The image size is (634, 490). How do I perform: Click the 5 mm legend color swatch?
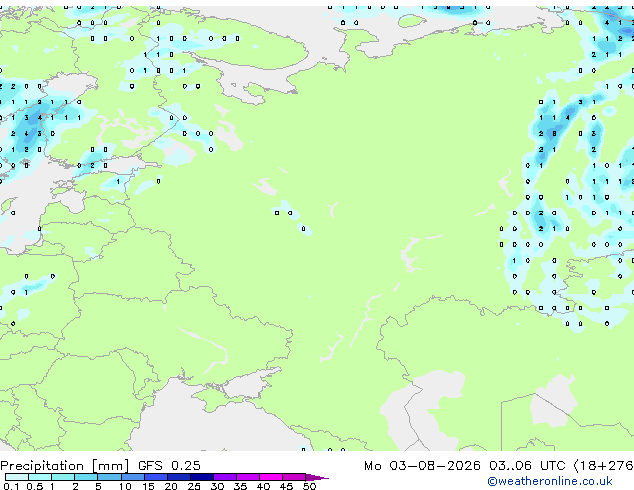coord(109,477)
